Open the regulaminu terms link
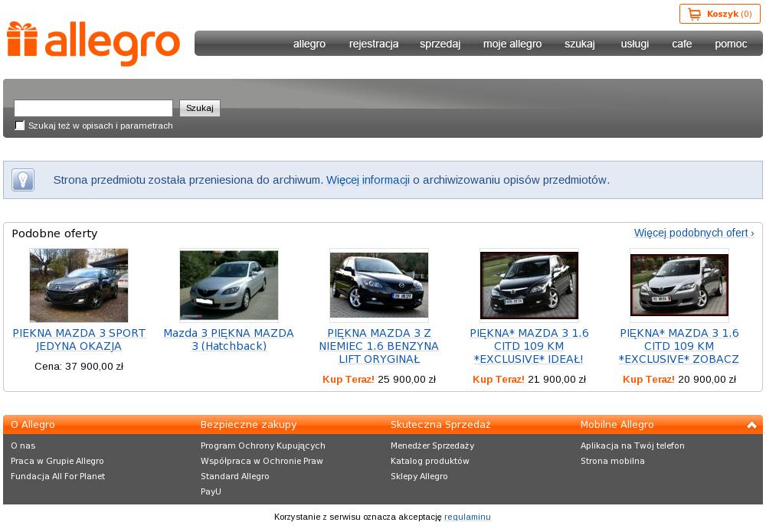The image size is (766, 532). click(x=467, y=517)
